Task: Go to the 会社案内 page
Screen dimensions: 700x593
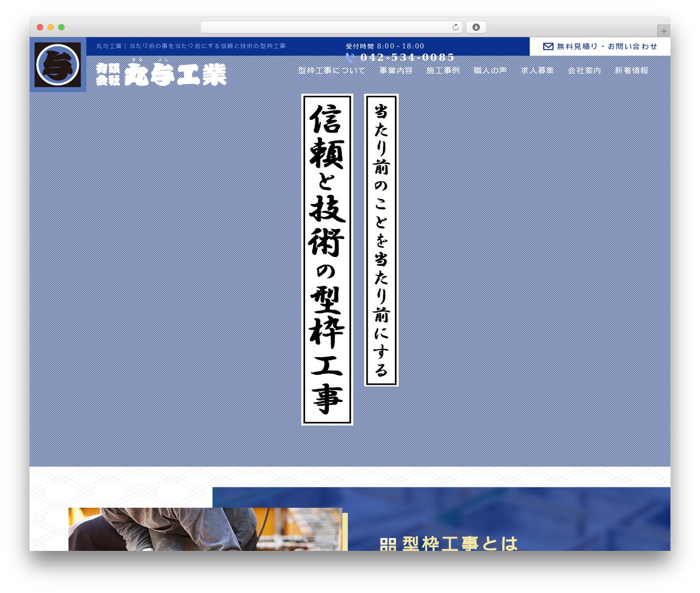Action: 584,71
